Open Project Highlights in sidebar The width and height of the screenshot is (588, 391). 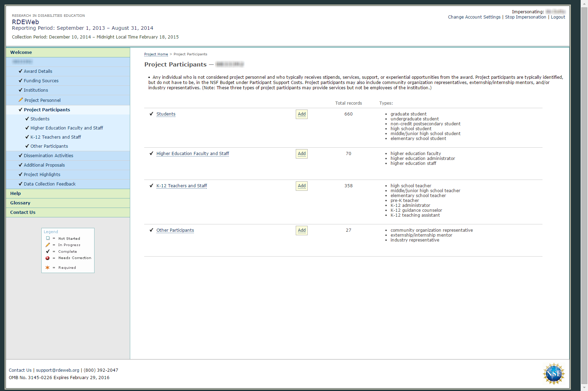[x=42, y=174]
